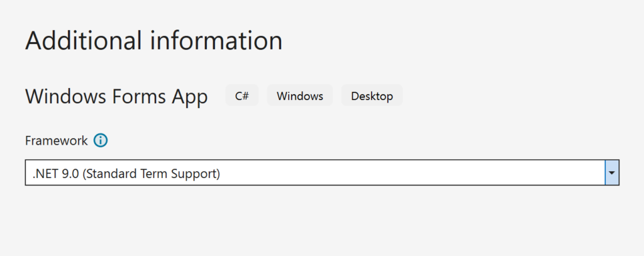Image resolution: width=644 pixels, height=256 pixels.
Task: Click the Additional information heading
Action: click(x=153, y=41)
